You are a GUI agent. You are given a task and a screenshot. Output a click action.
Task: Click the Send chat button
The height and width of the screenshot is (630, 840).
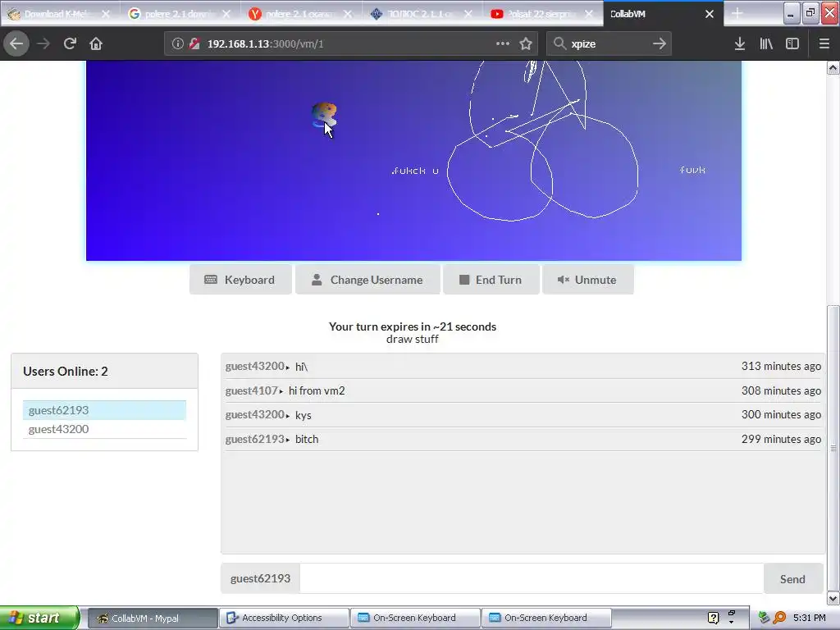pyautogui.click(x=792, y=579)
